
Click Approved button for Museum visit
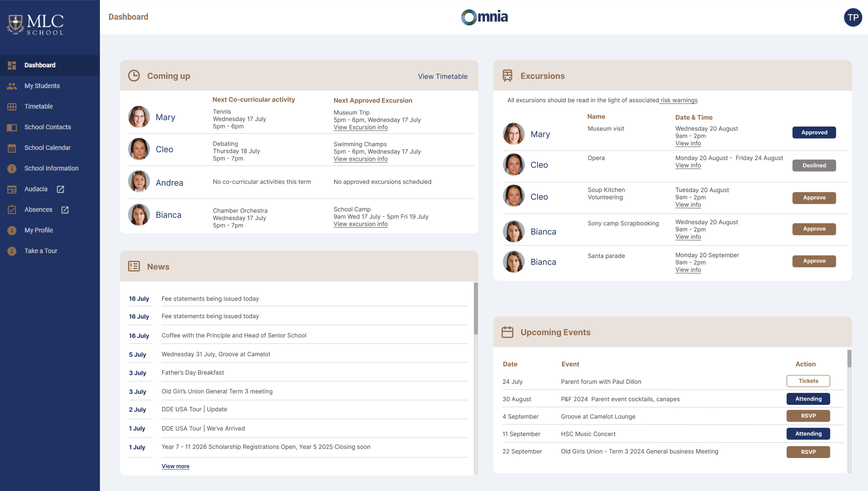point(814,133)
